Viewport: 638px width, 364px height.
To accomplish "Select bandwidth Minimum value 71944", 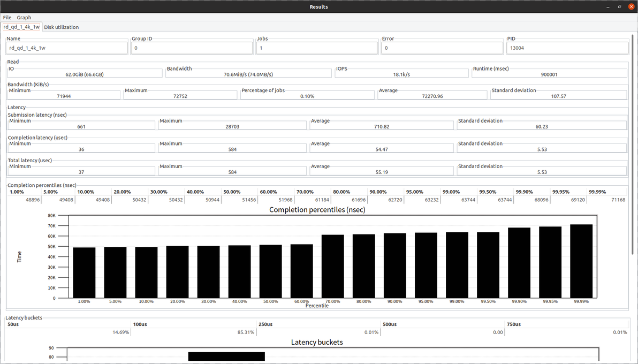I will point(64,96).
